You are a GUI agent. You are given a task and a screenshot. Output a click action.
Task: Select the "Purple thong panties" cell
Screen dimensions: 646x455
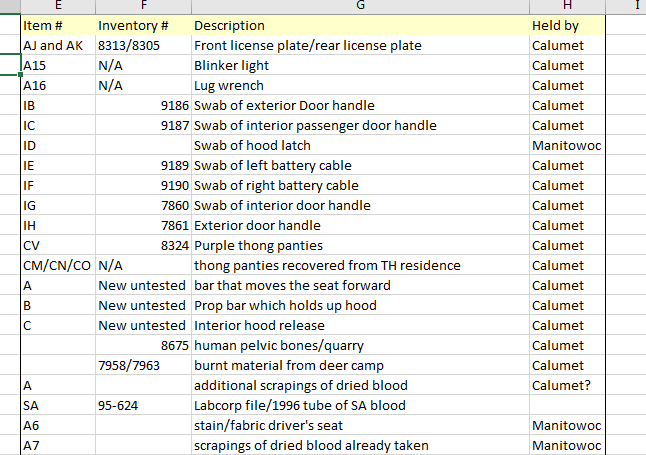(258, 245)
